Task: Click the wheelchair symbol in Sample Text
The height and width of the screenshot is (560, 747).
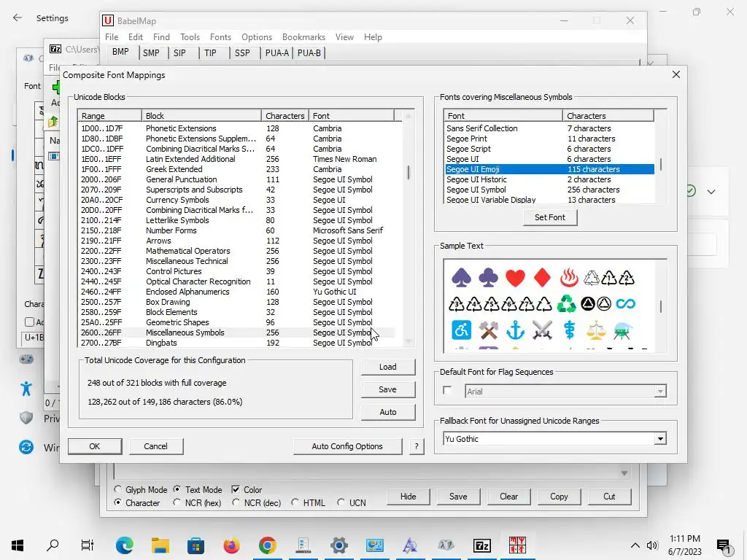Action: (x=461, y=330)
